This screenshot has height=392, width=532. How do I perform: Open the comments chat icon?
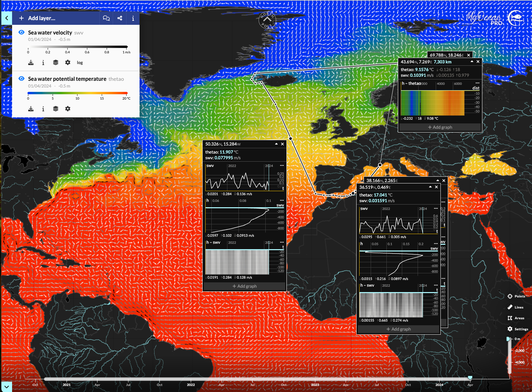(x=106, y=18)
